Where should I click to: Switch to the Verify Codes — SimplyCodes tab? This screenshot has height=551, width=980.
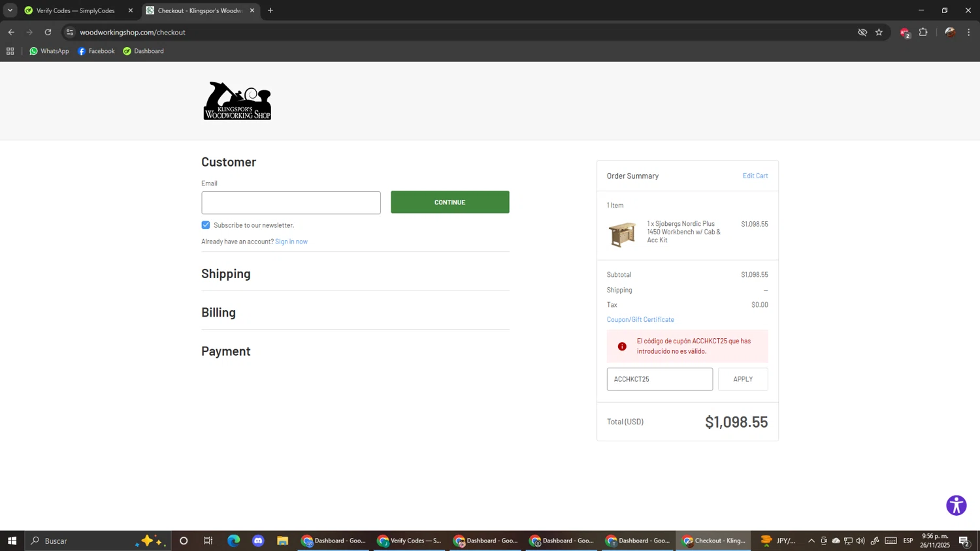click(x=75, y=10)
